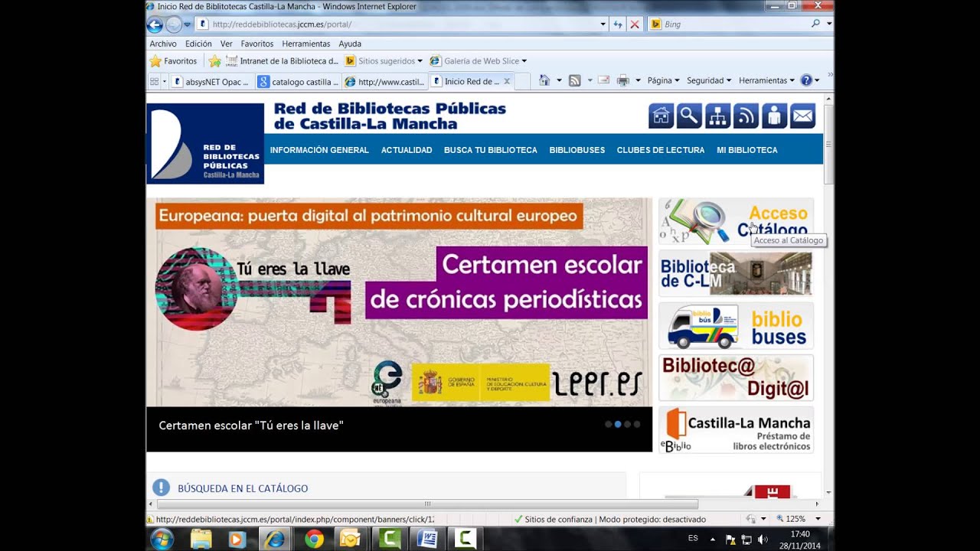
Task: Switch to the http://www.castil... tab
Action: 384,81
